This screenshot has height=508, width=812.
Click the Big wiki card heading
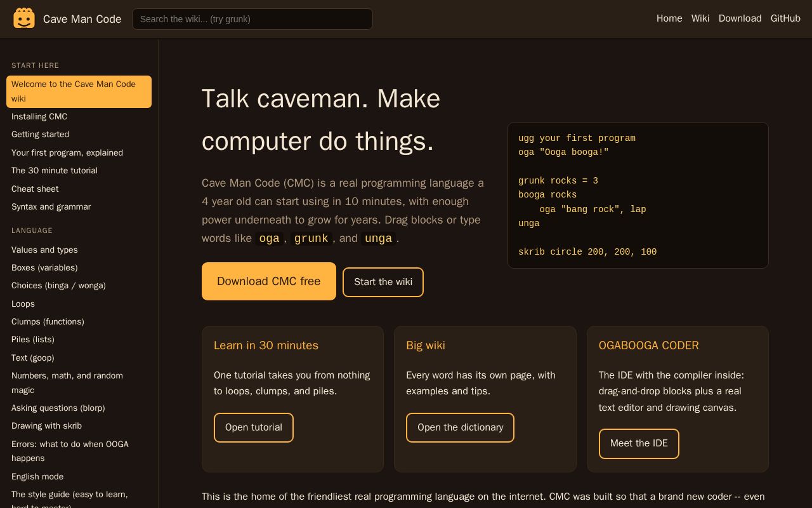(426, 345)
